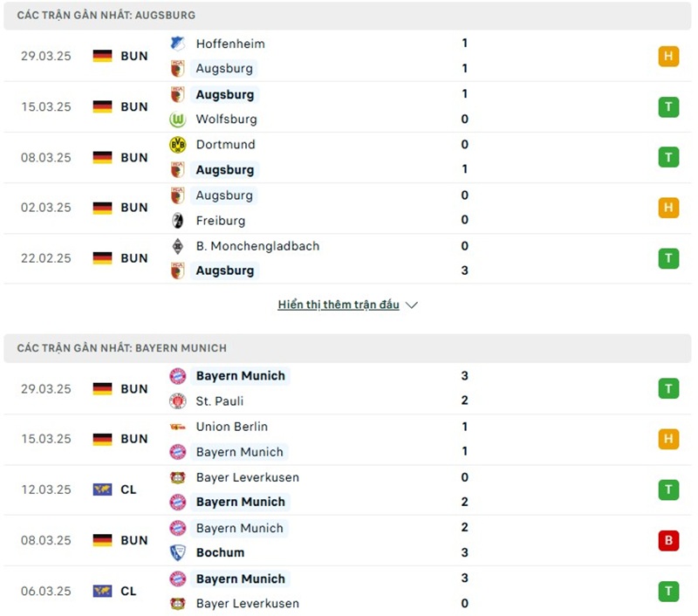Click the H draw badge for Hoffenheim match
Screen dimensions: 698x616
click(668, 57)
